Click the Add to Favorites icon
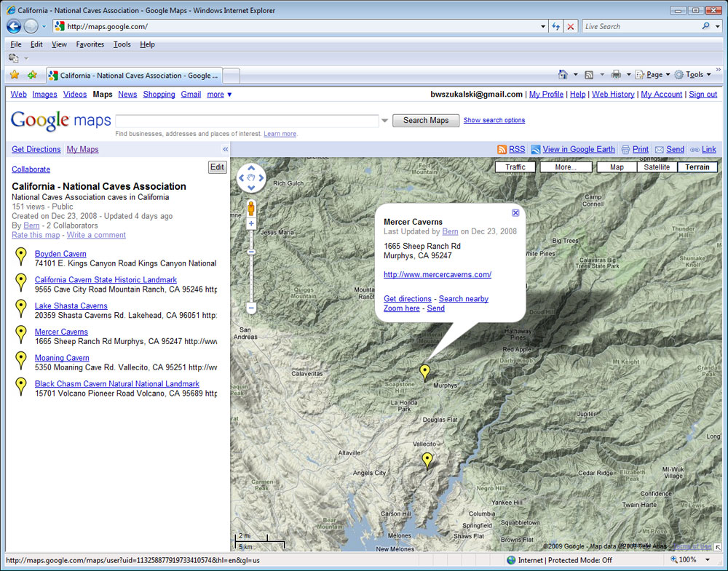The width and height of the screenshot is (728, 571). (32, 75)
